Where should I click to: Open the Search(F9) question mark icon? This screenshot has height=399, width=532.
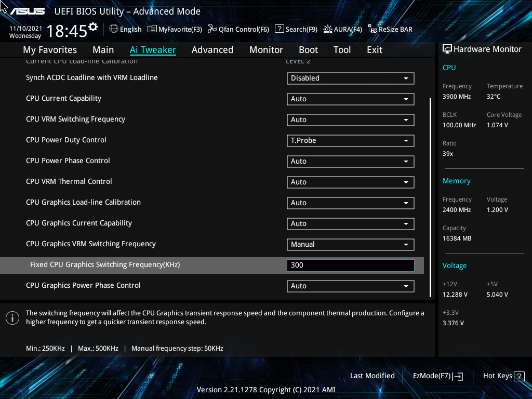[x=279, y=29]
